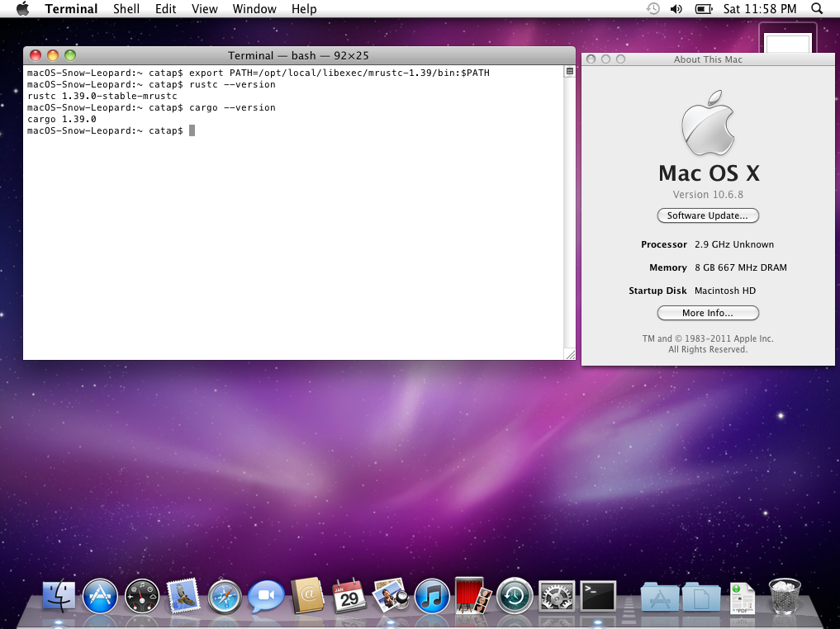The image size is (840, 629).
Task: Click the rustc 1.39.0-stable-mrustc output line
Action: pos(102,96)
